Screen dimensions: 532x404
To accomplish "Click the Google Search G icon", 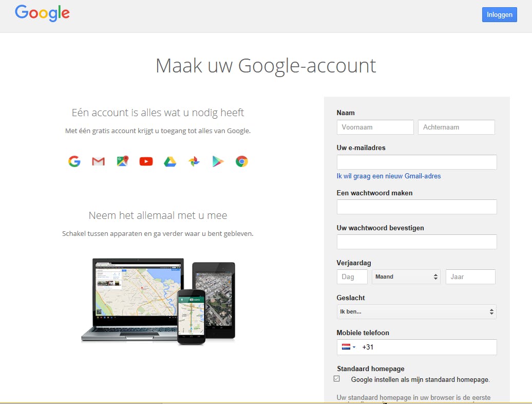I will coord(74,161).
